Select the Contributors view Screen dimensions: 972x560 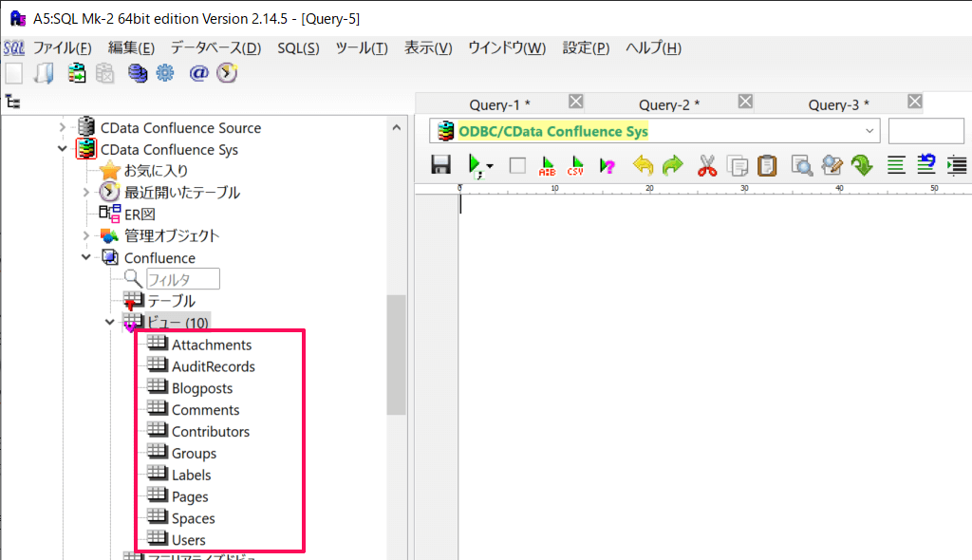[x=211, y=432]
